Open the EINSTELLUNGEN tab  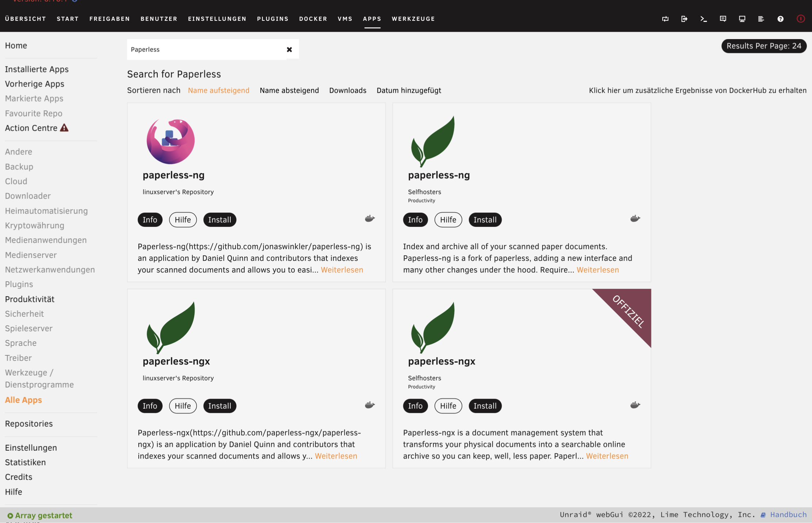217,19
